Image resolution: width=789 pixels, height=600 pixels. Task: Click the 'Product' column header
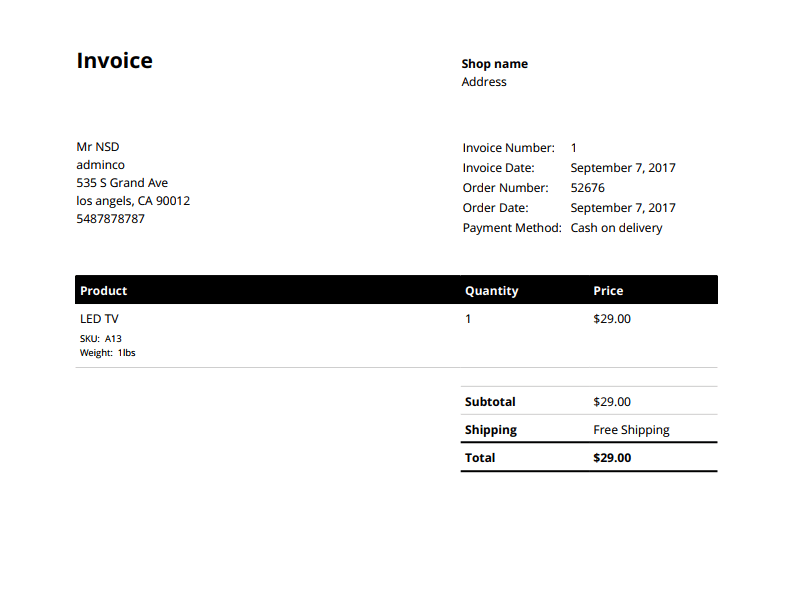click(x=103, y=290)
